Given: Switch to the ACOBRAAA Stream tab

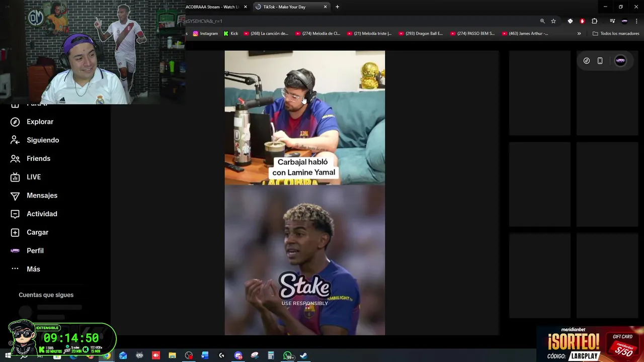Looking at the screenshot, I should tap(212, 7).
